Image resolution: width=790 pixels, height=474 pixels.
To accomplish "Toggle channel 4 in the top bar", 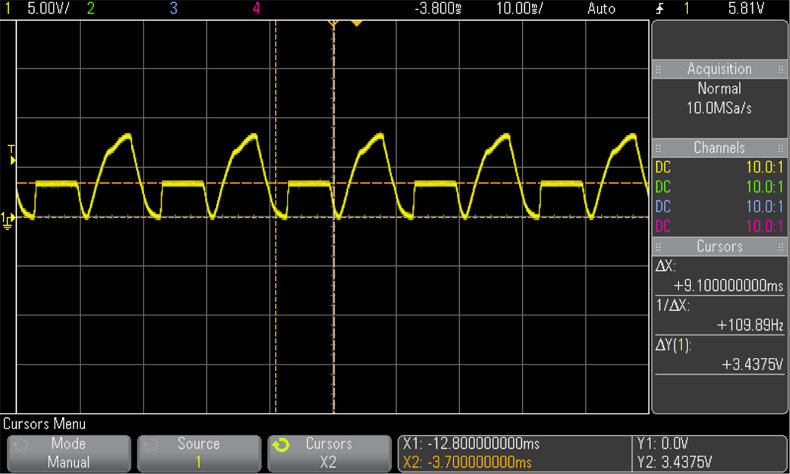I will pyautogui.click(x=257, y=9).
